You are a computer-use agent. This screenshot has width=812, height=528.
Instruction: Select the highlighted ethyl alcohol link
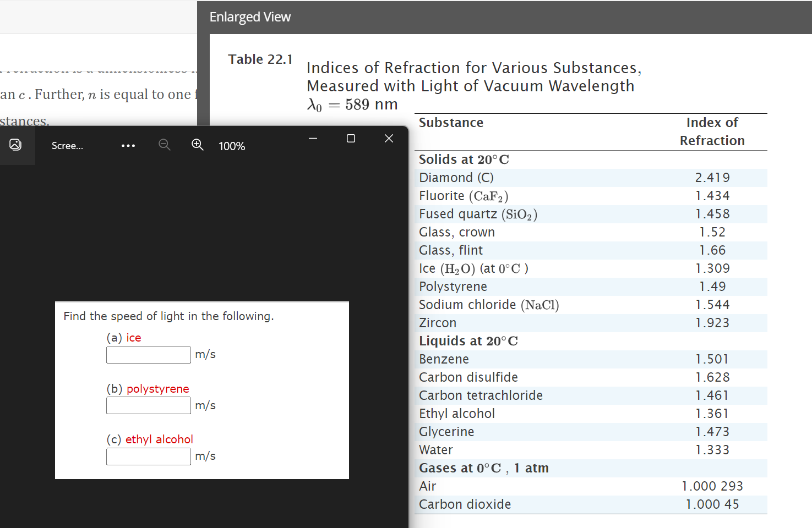[x=159, y=439]
